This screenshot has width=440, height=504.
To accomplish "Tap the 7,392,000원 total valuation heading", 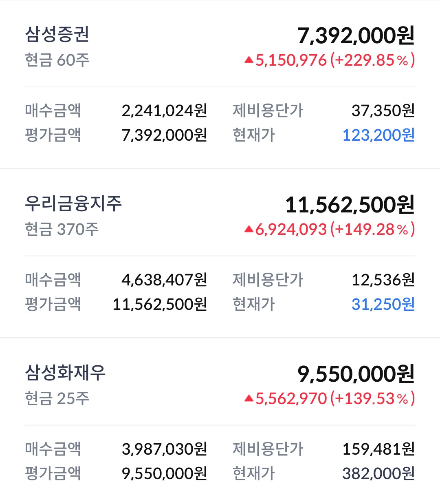I will (x=356, y=36).
